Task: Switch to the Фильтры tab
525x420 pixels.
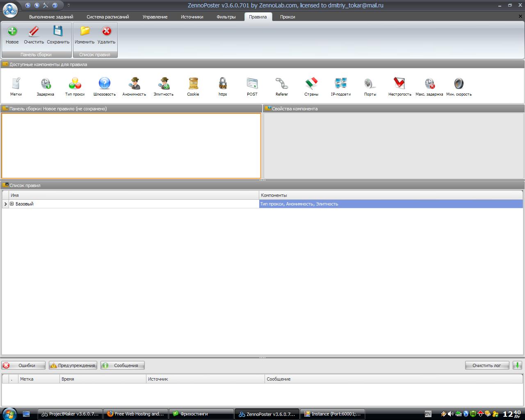Action: (x=226, y=17)
